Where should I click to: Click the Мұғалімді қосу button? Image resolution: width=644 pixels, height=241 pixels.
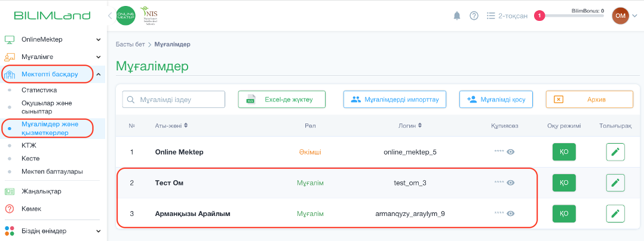496,100
